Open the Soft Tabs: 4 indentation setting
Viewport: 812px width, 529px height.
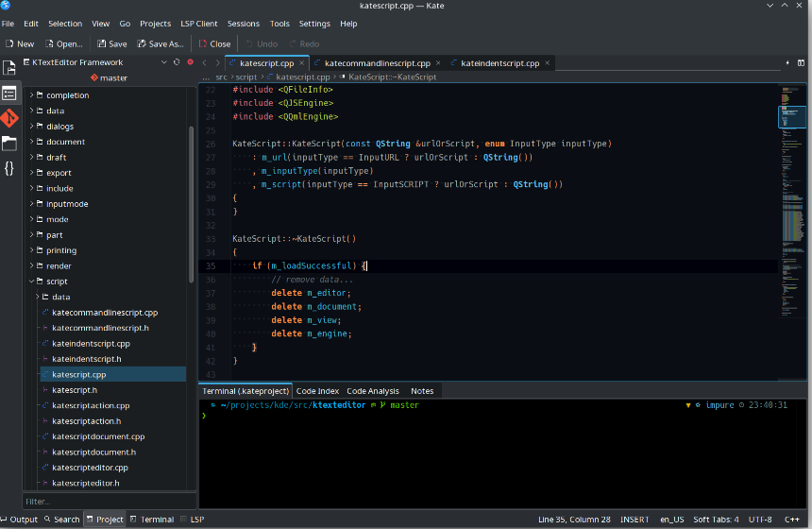[x=716, y=520]
